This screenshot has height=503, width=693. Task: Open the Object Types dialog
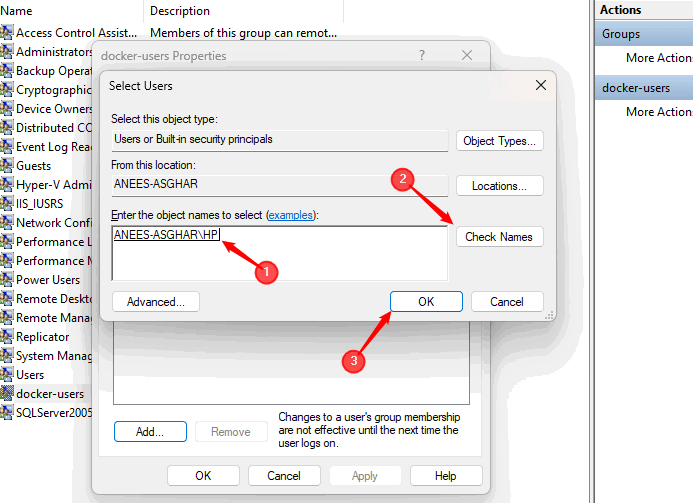point(499,141)
